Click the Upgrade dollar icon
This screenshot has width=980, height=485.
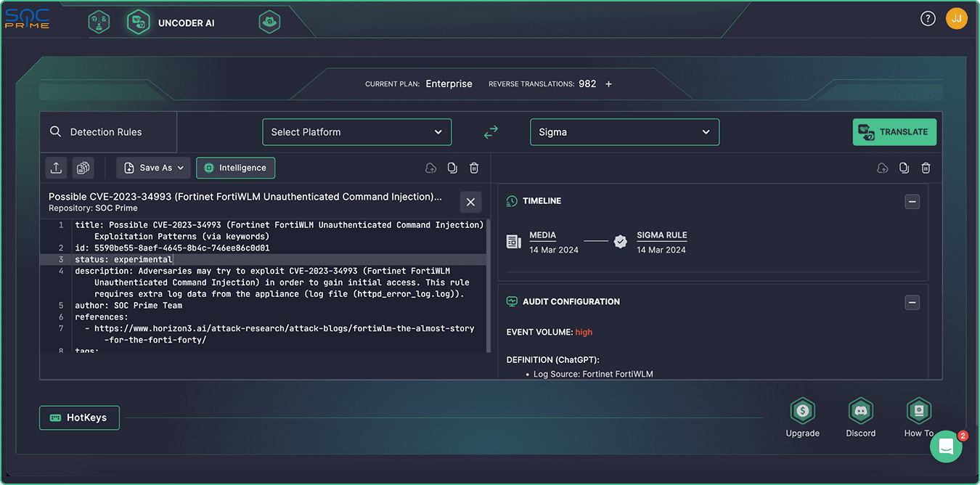click(802, 412)
